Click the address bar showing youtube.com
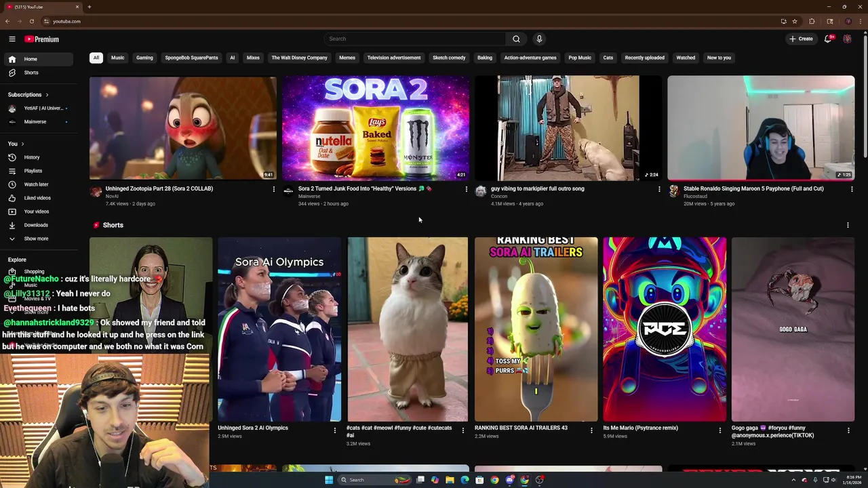The width and height of the screenshot is (868, 488). 407,21
